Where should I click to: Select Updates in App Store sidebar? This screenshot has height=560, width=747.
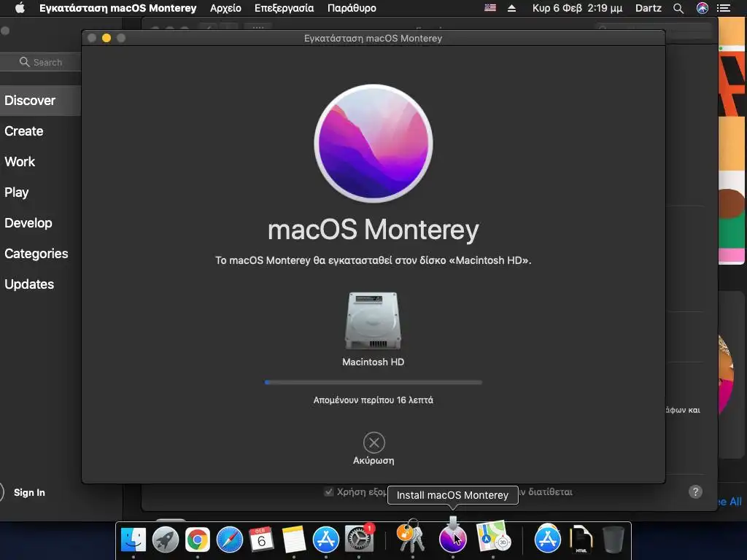point(29,284)
